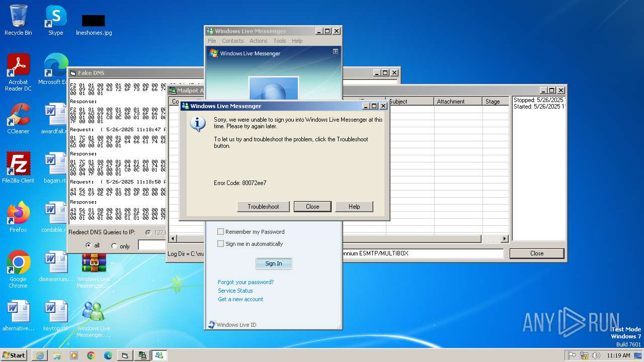Open the Windows Live Messenger buddies desktop icon
The image size is (644, 362).
tap(94, 319)
